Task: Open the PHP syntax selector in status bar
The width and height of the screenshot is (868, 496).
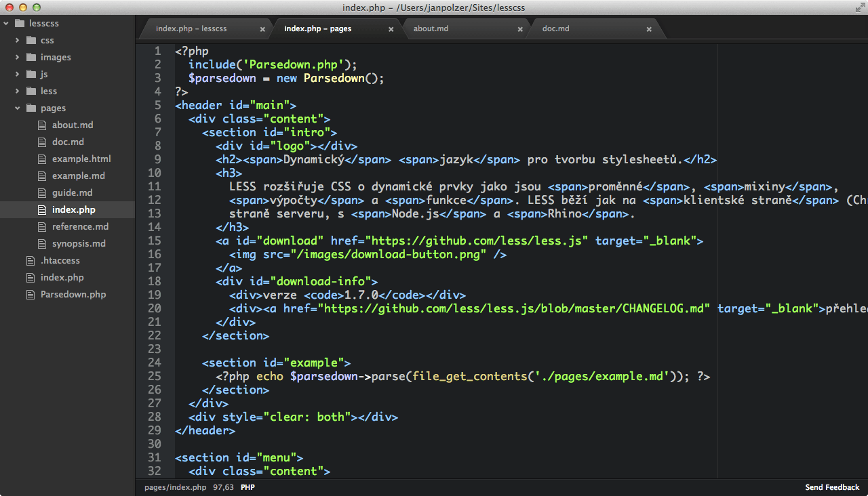Action: point(248,487)
